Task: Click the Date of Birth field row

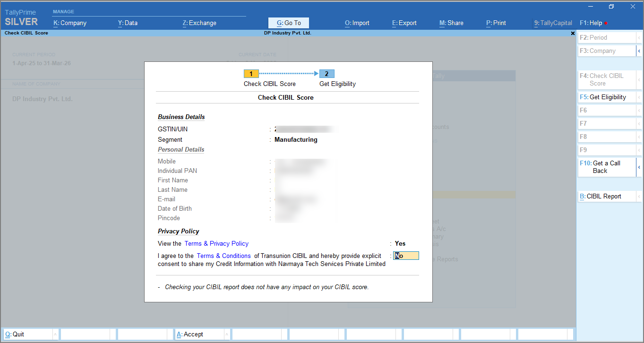Action: click(x=246, y=208)
